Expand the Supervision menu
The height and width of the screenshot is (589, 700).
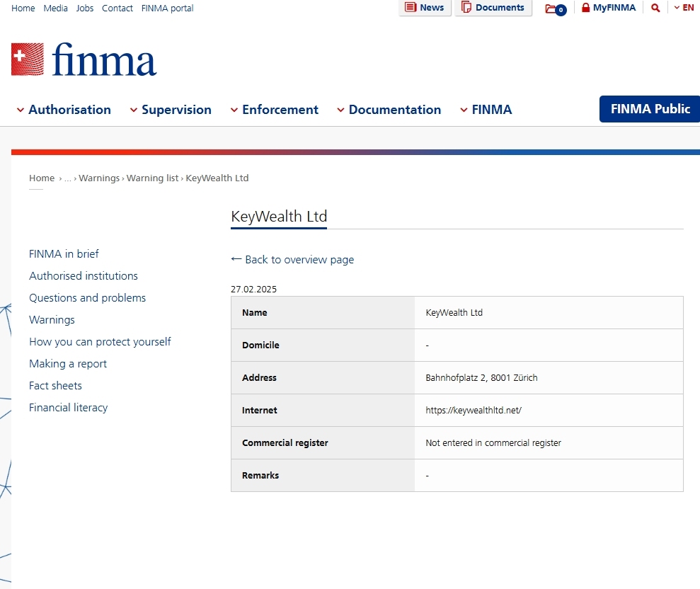pyautogui.click(x=170, y=110)
